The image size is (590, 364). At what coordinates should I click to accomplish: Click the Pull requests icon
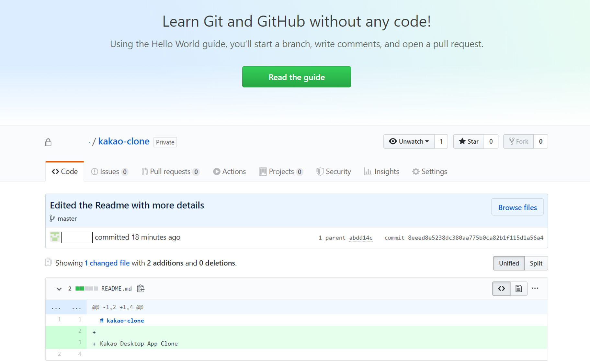145,171
